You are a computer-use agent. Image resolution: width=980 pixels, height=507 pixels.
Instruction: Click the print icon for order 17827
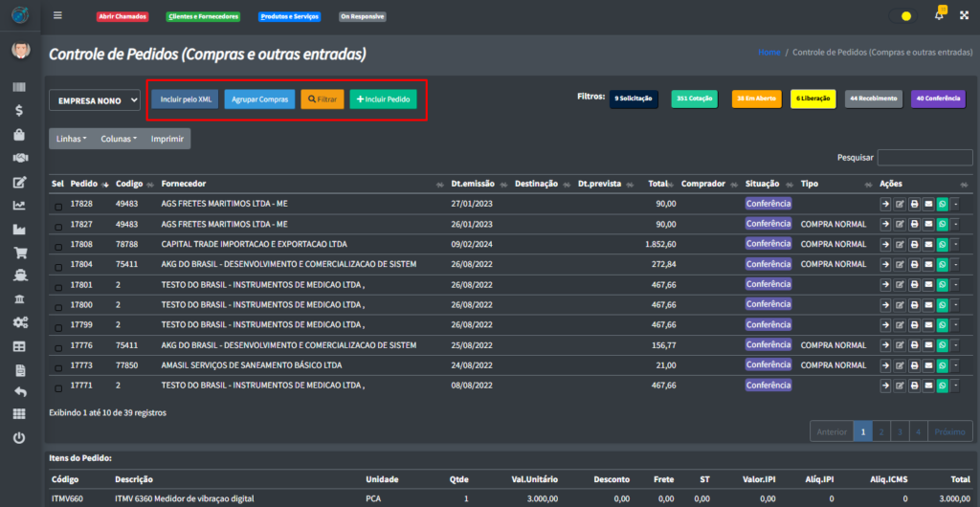click(x=914, y=224)
